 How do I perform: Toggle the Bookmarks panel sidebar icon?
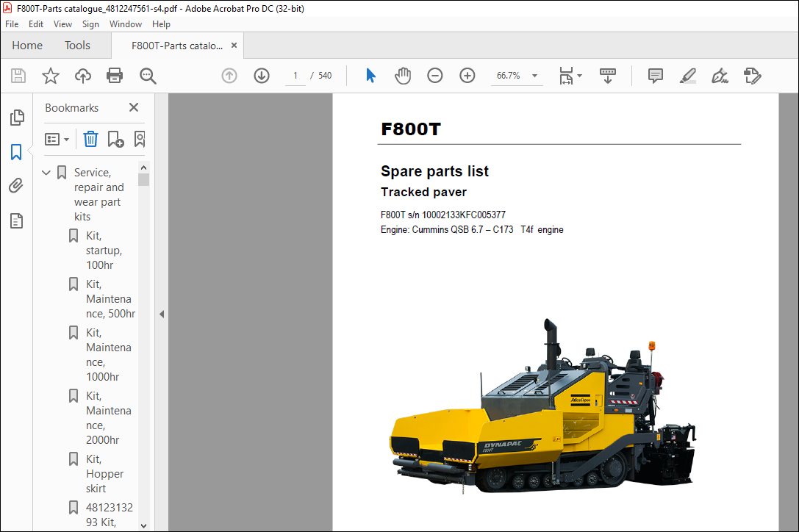pyautogui.click(x=16, y=152)
